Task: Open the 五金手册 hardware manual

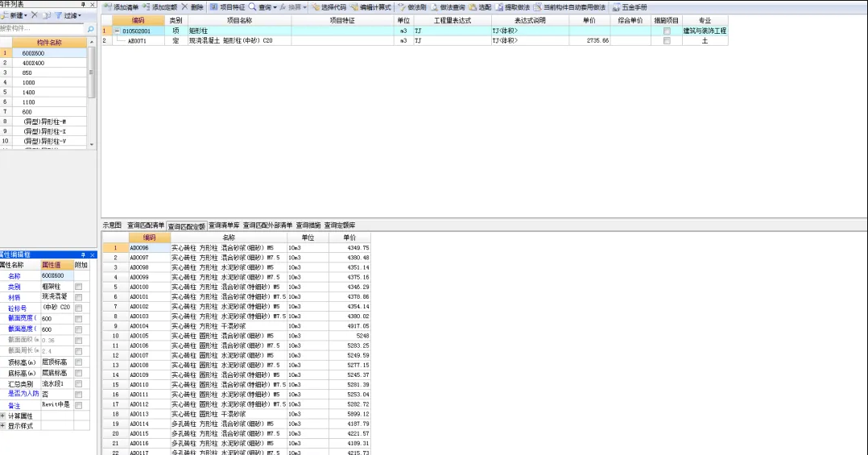Action: (x=630, y=7)
